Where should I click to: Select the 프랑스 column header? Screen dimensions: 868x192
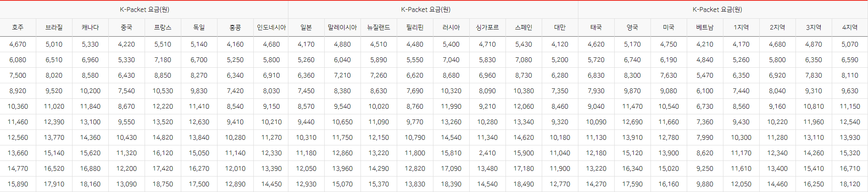pyautogui.click(x=163, y=27)
